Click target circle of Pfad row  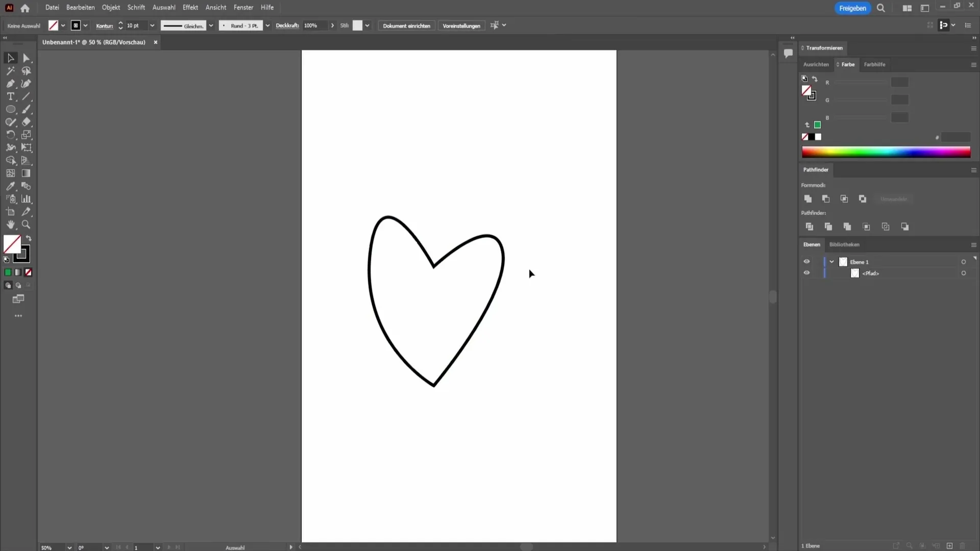pyautogui.click(x=964, y=273)
